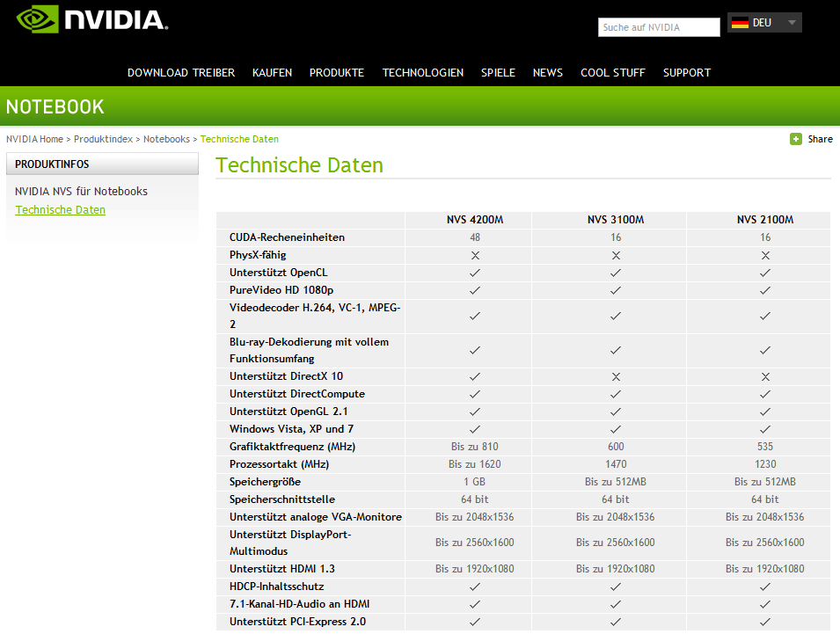Image resolution: width=840 pixels, height=634 pixels.
Task: Open the TECHNOLOGIEN menu
Action: click(423, 73)
